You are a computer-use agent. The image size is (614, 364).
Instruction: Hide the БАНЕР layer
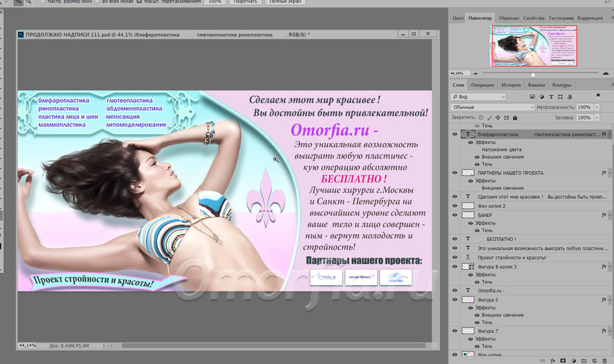click(455, 215)
